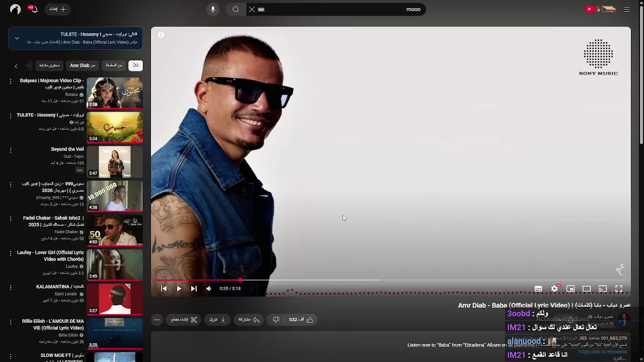Open the Laufey Lover Girl video thumbnail
This screenshot has height=362, width=644.
(x=115, y=265)
